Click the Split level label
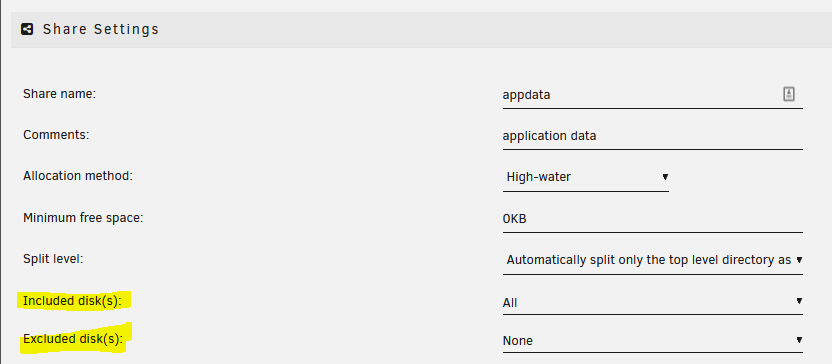832x364 pixels. pyautogui.click(x=54, y=259)
